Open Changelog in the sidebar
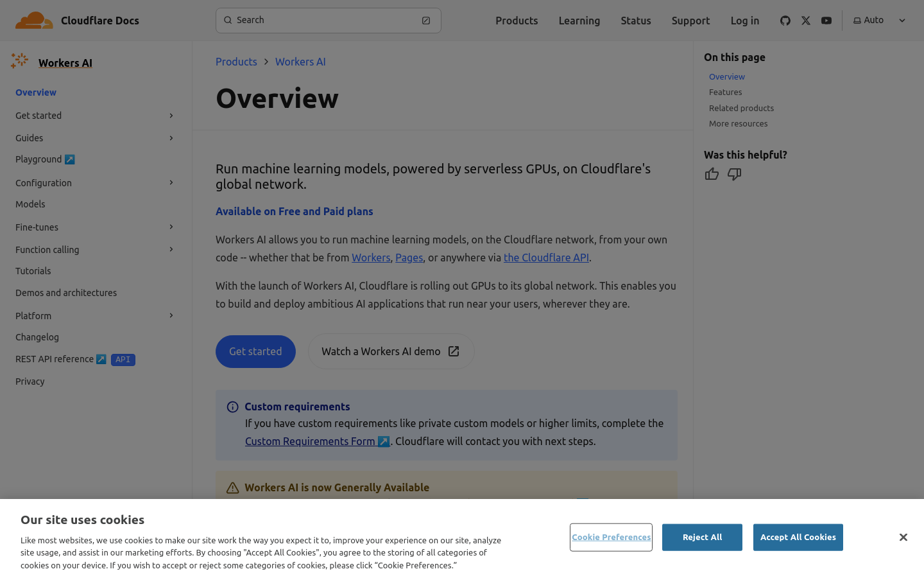The image size is (924, 578). pyautogui.click(x=37, y=337)
